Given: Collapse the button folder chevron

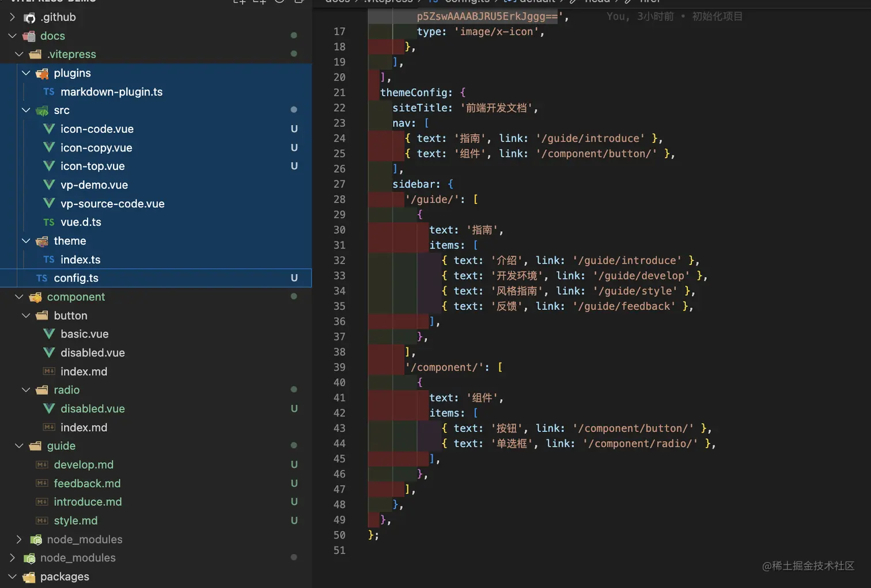Looking at the screenshot, I should [26, 316].
